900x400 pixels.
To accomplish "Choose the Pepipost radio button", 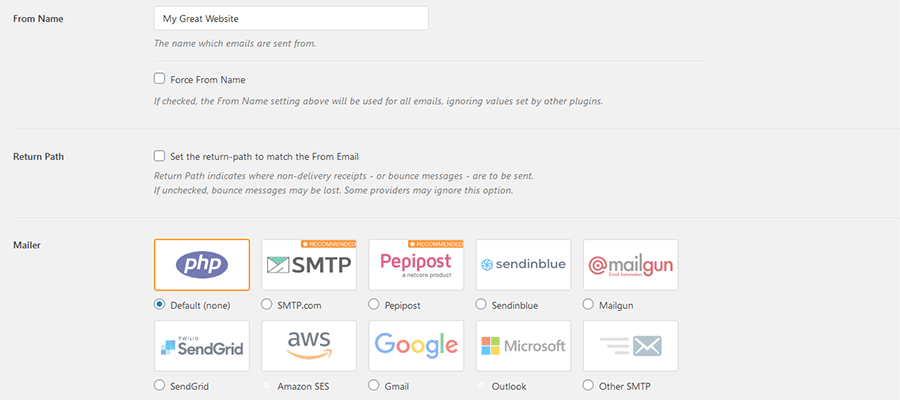I will click(x=375, y=304).
